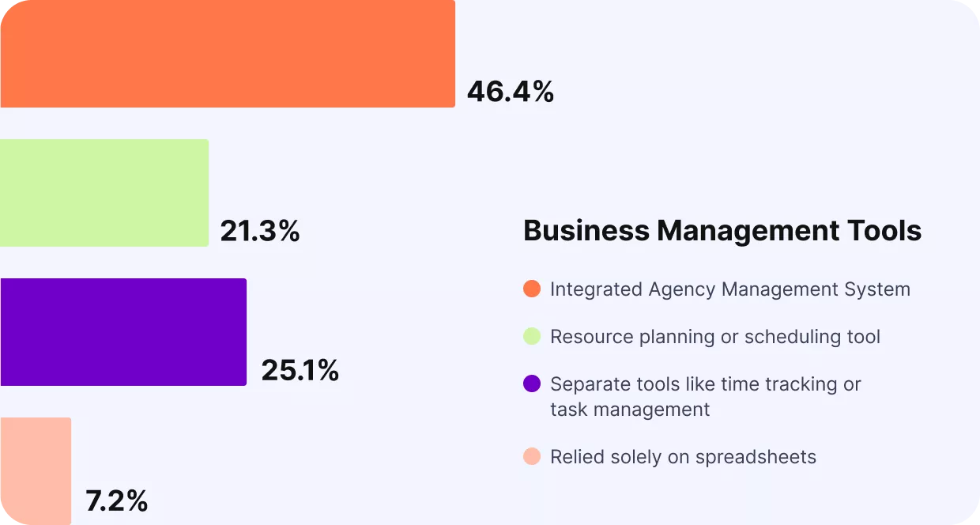Click the 7.2% value label

click(116, 501)
